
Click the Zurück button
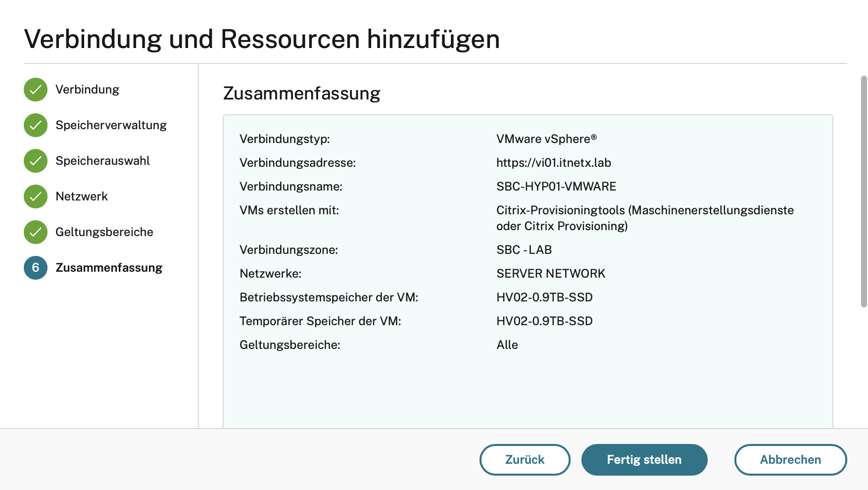coord(525,460)
